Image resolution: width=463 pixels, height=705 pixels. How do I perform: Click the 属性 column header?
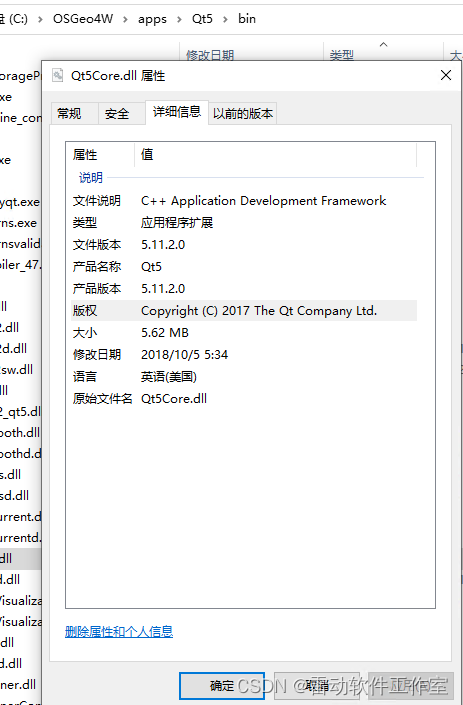(x=100, y=155)
